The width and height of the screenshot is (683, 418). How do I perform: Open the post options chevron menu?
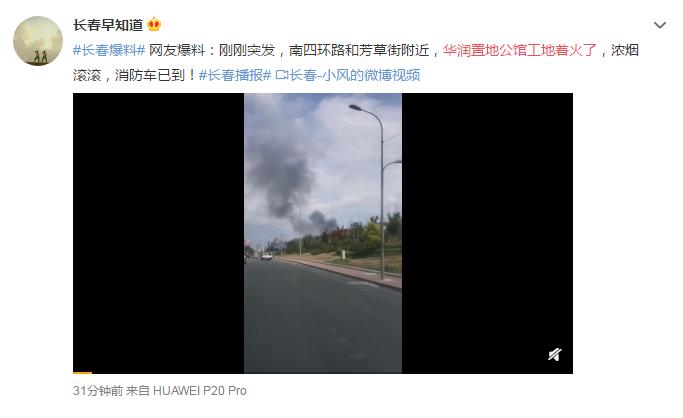pyautogui.click(x=660, y=25)
